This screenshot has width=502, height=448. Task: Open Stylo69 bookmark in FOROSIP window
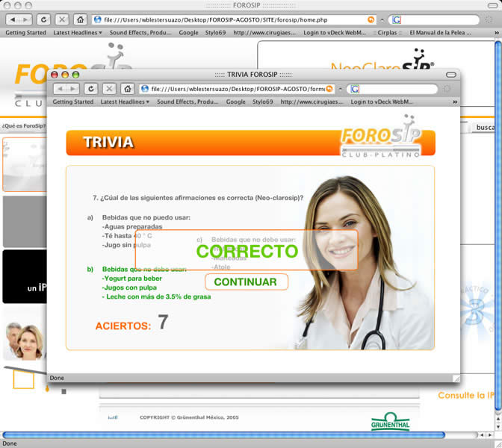215,33
